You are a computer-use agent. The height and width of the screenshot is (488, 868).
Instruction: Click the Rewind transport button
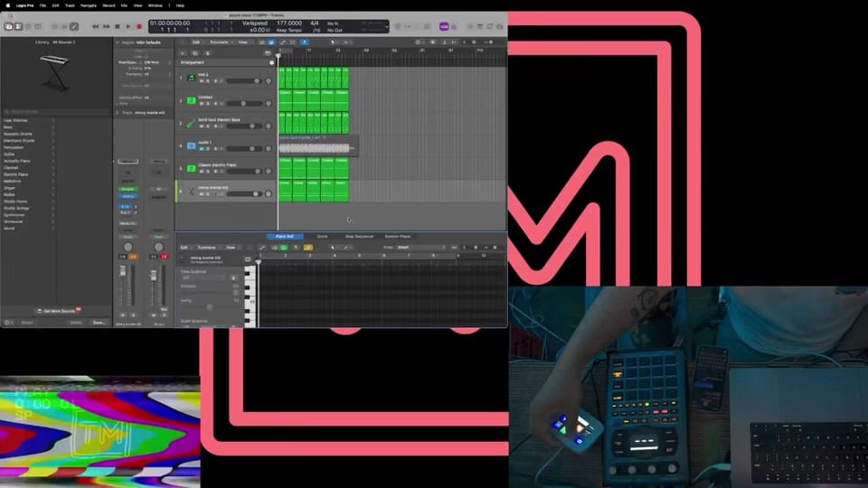95,26
